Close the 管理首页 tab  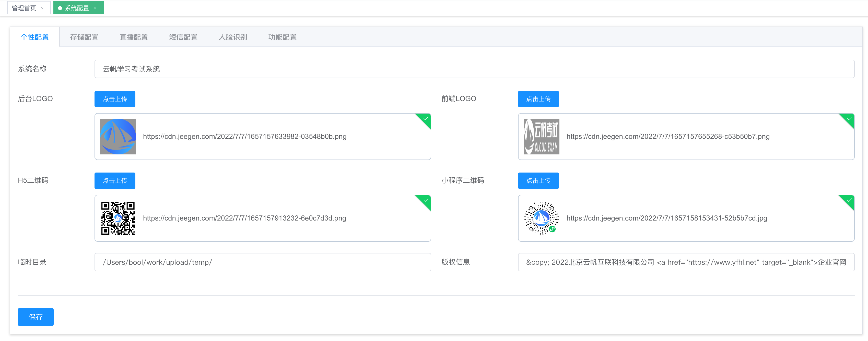(x=42, y=8)
